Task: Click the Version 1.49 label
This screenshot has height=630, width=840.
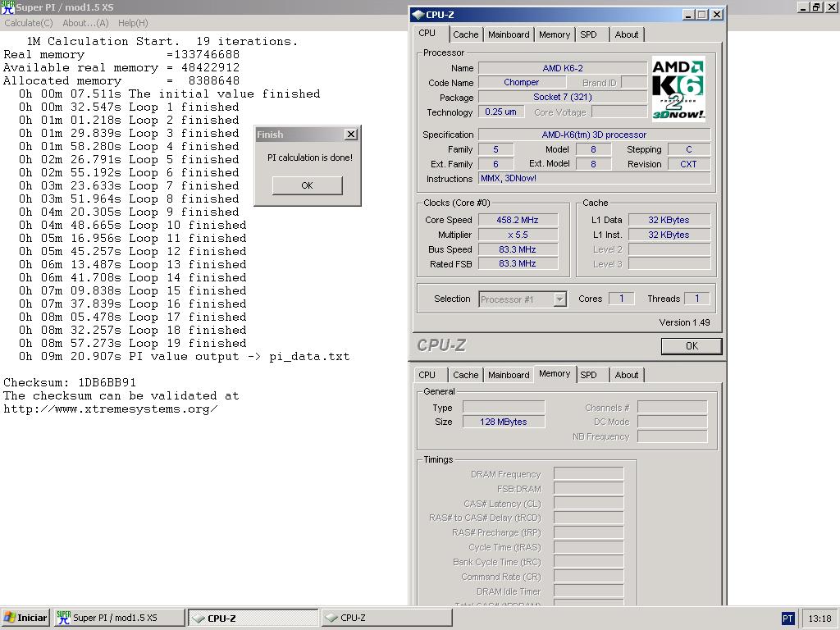Action: click(x=684, y=322)
